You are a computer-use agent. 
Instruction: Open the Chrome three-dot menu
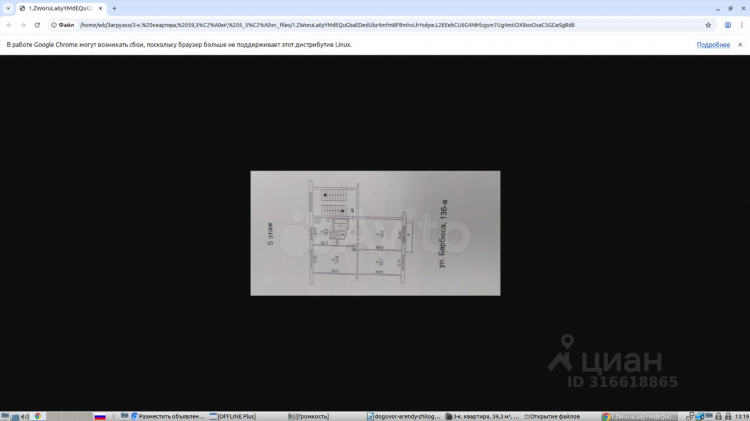coord(742,25)
